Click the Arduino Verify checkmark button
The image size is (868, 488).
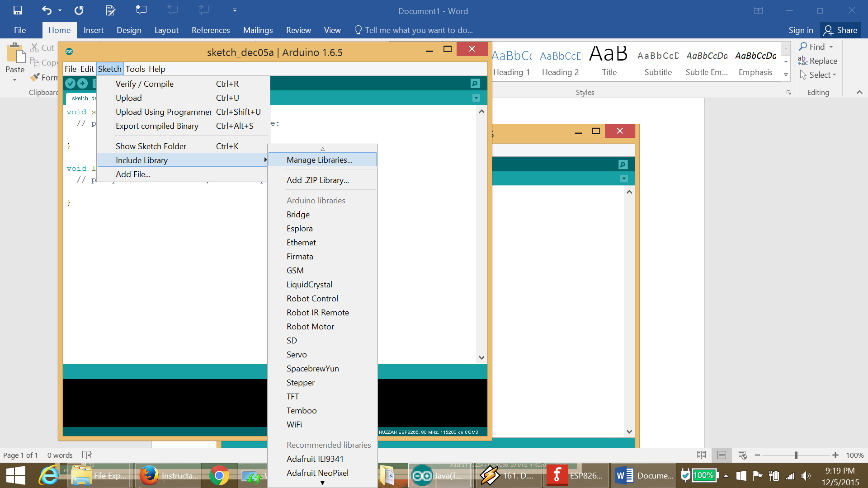coord(70,83)
